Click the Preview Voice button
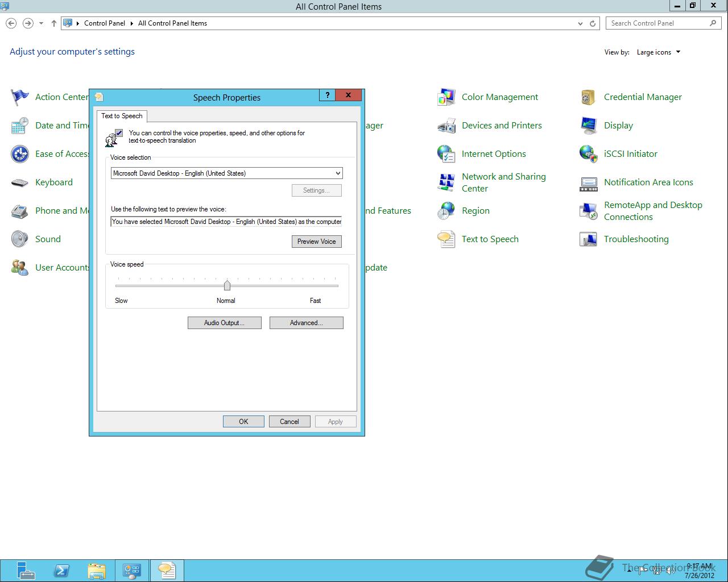Image resolution: width=728 pixels, height=582 pixels. (317, 242)
